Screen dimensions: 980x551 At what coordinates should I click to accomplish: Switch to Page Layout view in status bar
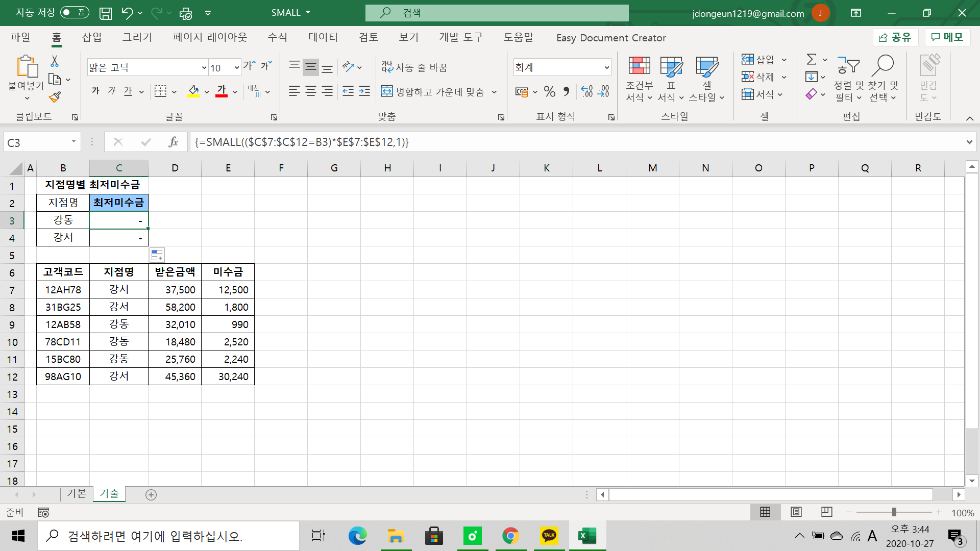tap(796, 512)
